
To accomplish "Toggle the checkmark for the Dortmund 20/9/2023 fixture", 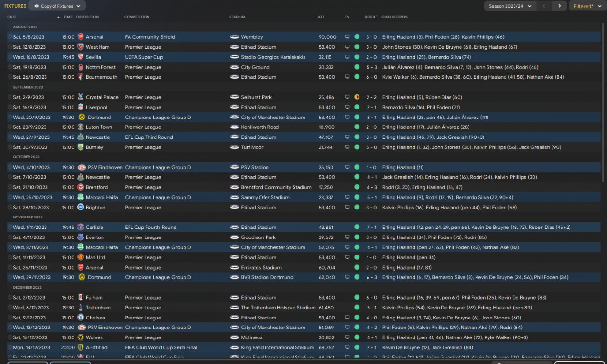I will (10, 118).
